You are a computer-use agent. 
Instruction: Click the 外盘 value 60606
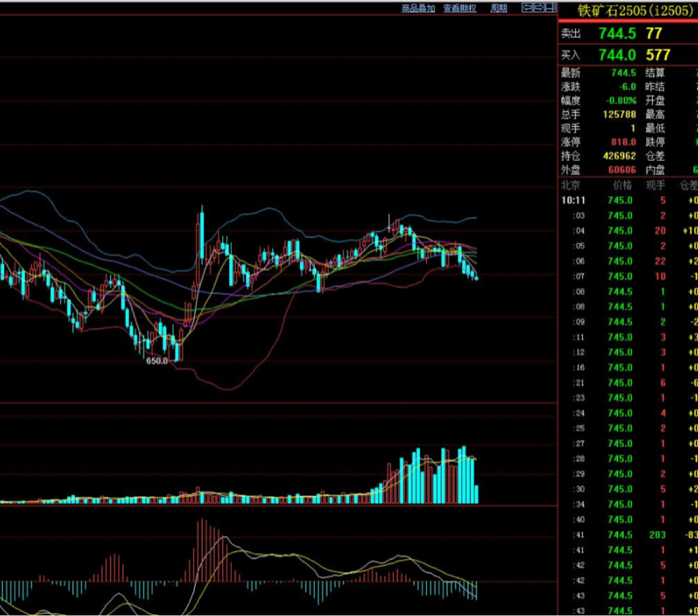pyautogui.click(x=622, y=170)
